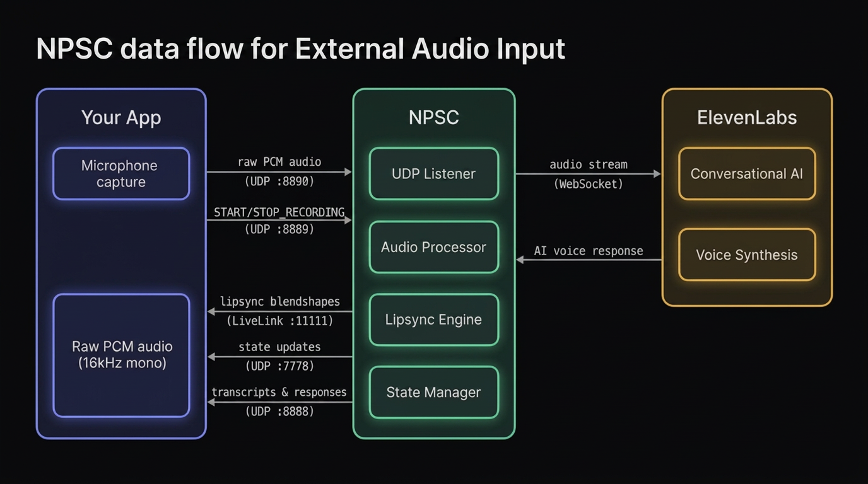Select the UDP Listener block

433,173
